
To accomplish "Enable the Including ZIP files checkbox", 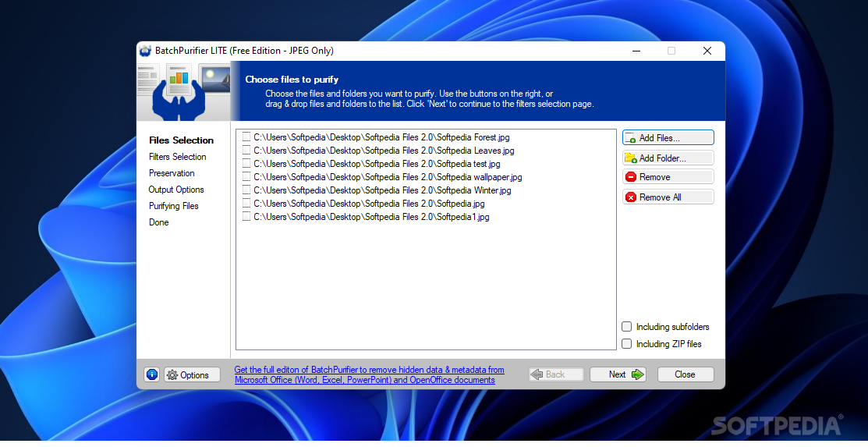I will [627, 344].
